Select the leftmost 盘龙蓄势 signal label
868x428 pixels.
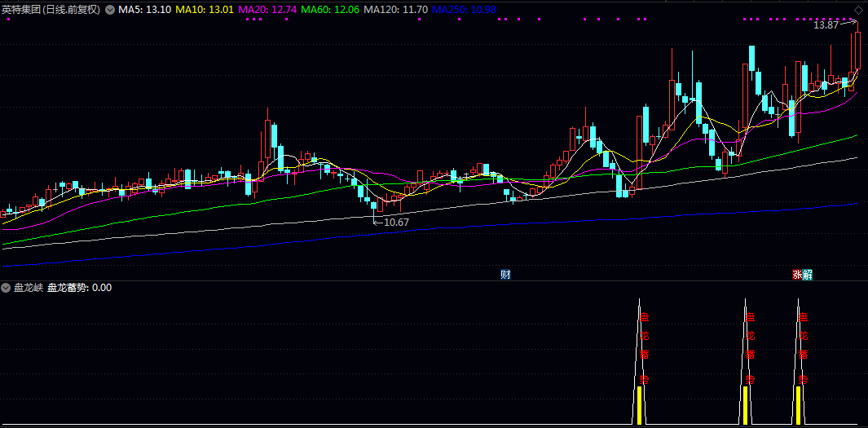tap(644, 349)
